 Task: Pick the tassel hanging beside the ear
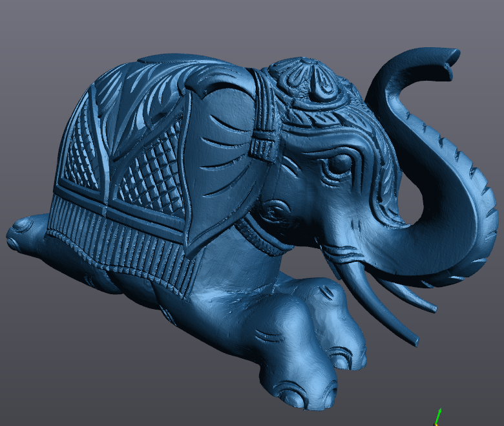pos(263,145)
